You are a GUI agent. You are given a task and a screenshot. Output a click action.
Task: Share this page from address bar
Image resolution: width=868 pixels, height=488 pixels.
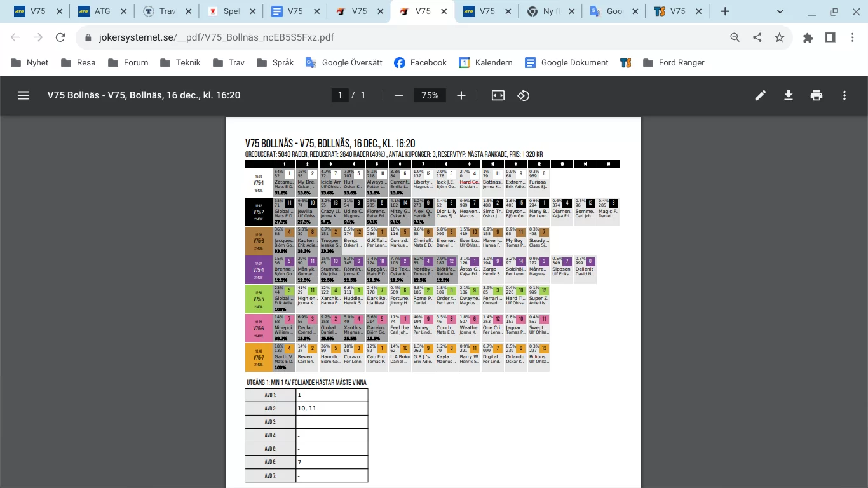click(x=757, y=37)
